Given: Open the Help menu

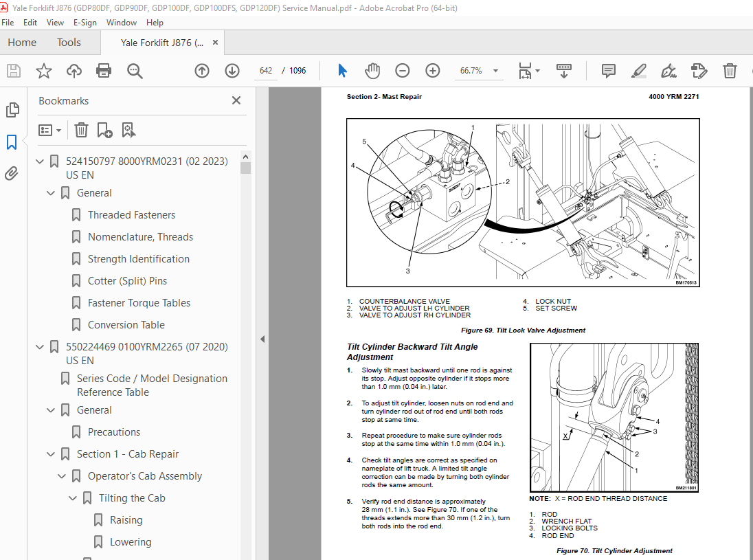Looking at the screenshot, I should coord(155,23).
